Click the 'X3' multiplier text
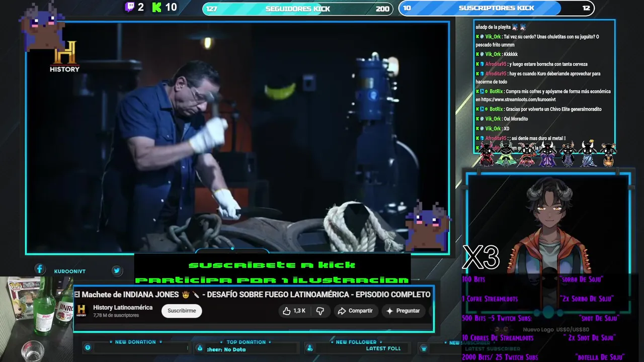644x362 pixels. click(x=481, y=257)
